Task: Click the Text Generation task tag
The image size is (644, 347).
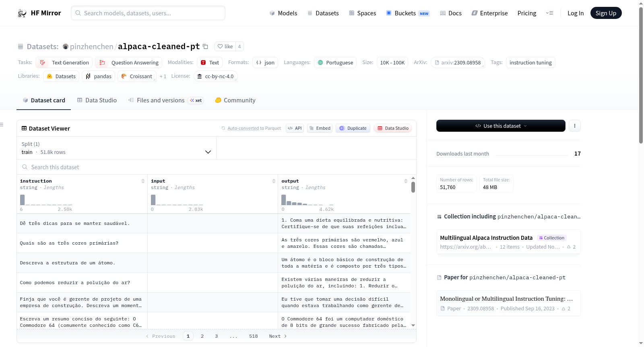Action: 64,62
